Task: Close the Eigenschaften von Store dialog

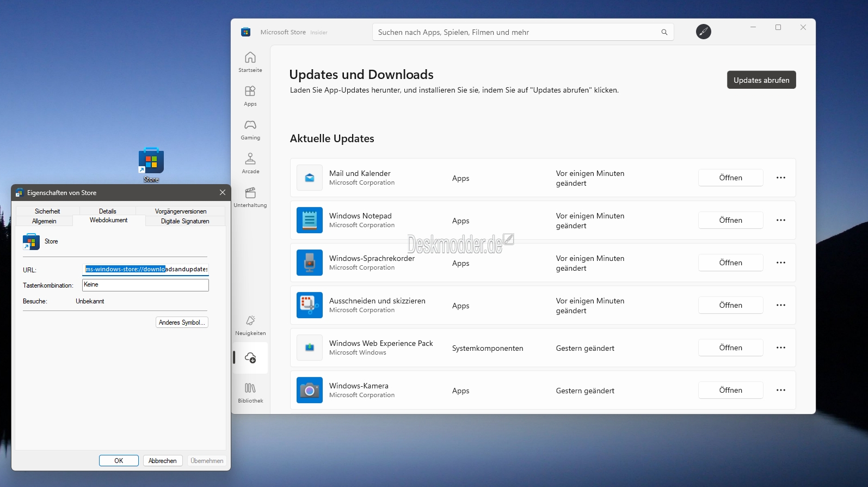Action: pyautogui.click(x=222, y=192)
